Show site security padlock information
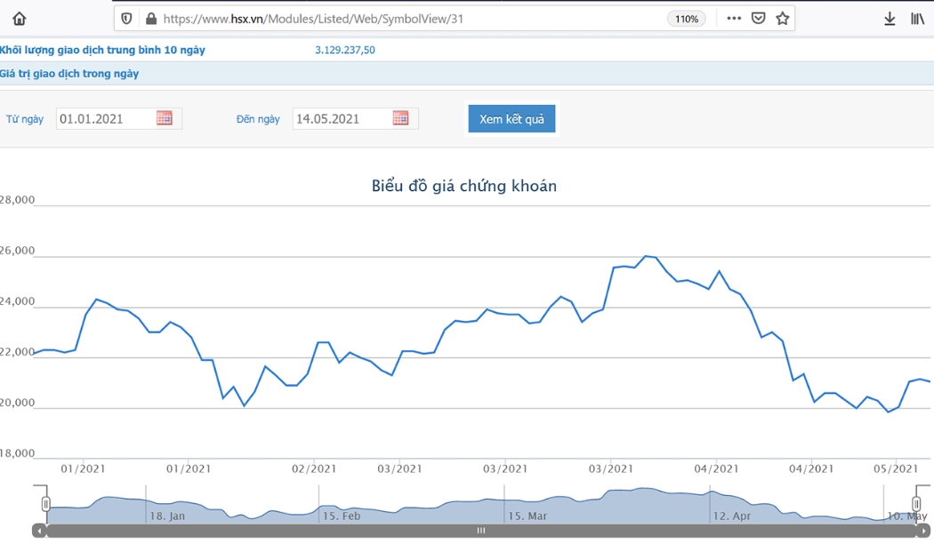This screenshot has height=560, width=934. pos(151,19)
